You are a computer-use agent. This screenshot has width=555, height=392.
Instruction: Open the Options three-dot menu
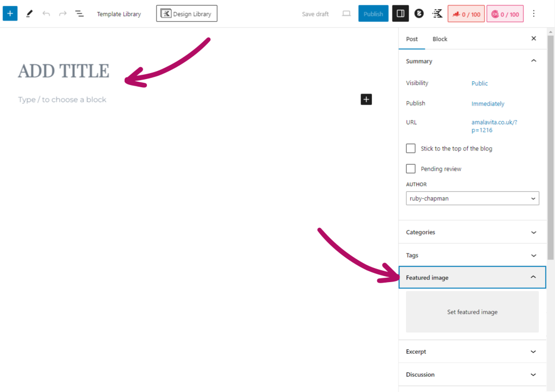(x=534, y=14)
